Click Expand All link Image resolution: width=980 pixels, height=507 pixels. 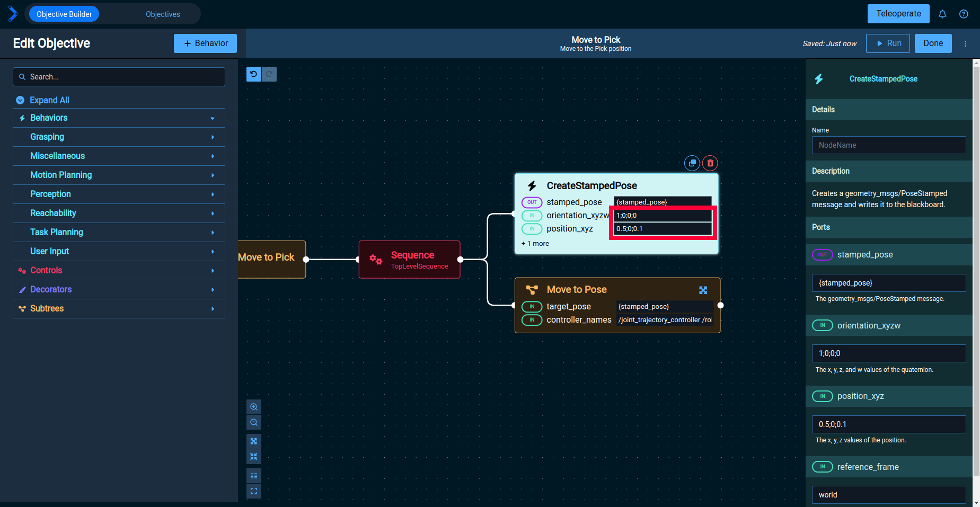(49, 100)
